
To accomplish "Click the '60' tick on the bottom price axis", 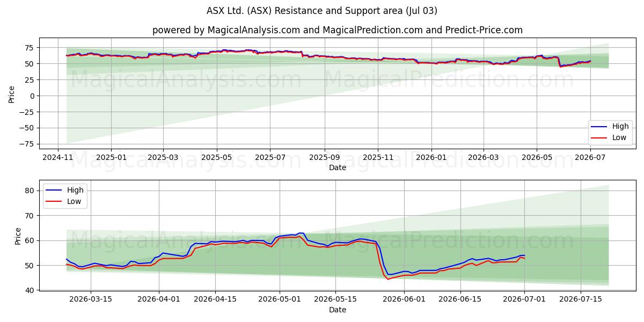I will (30, 240).
